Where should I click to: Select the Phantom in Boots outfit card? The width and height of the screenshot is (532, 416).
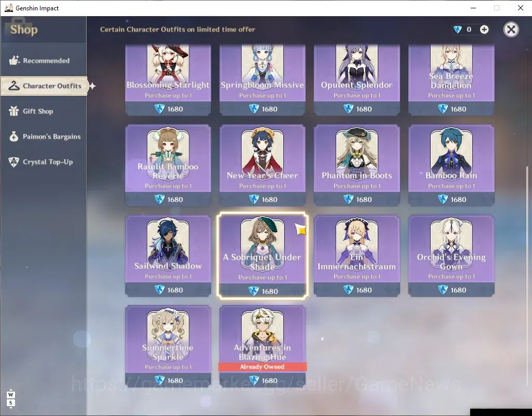click(x=356, y=165)
